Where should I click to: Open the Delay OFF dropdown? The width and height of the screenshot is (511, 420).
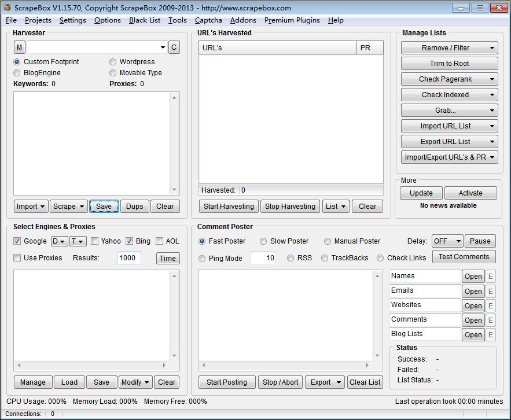(447, 241)
